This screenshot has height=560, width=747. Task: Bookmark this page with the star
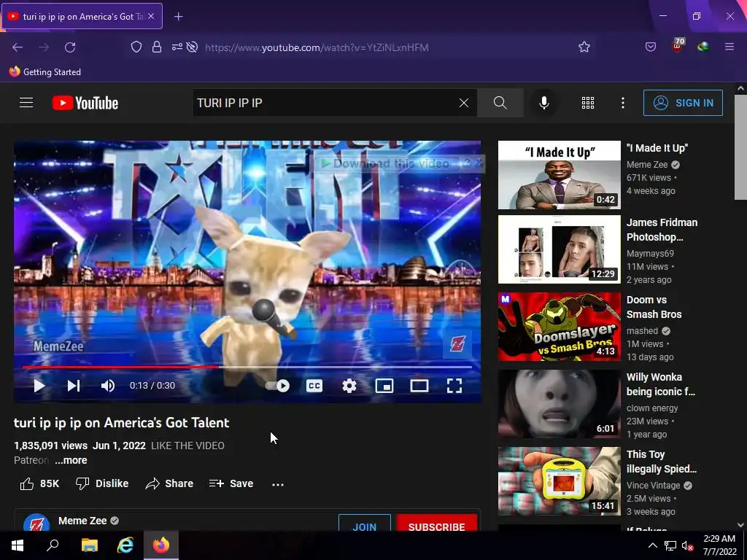point(584,47)
